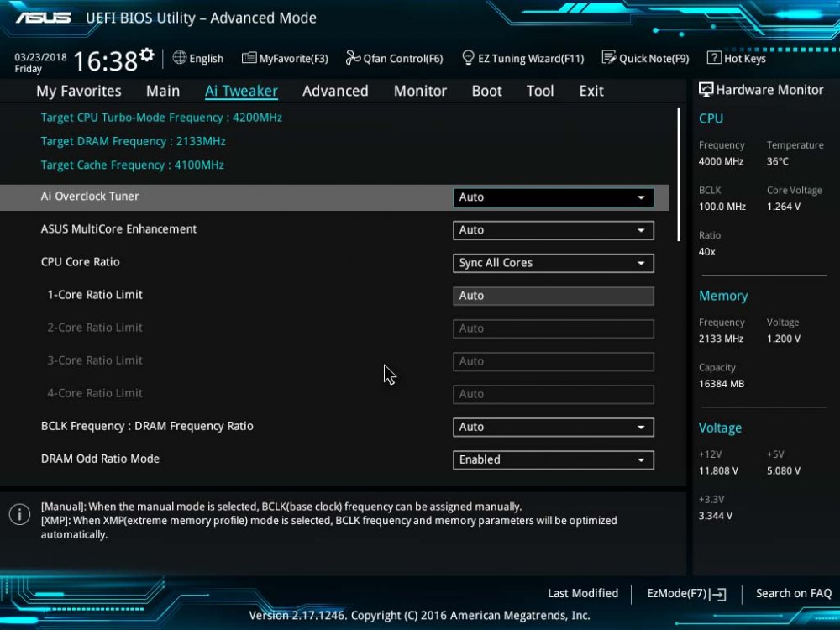
Task: Click Last Modified button
Action: point(583,593)
